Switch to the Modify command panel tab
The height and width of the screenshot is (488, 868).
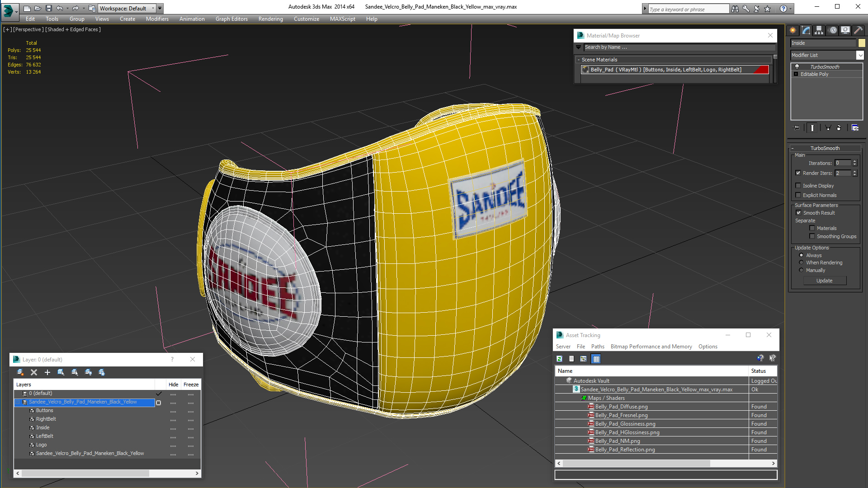pos(806,30)
